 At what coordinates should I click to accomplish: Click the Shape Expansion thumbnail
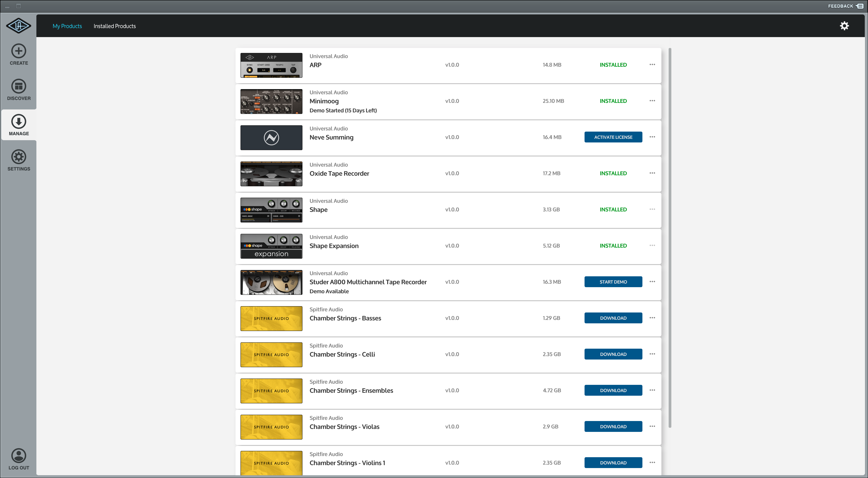point(271,246)
